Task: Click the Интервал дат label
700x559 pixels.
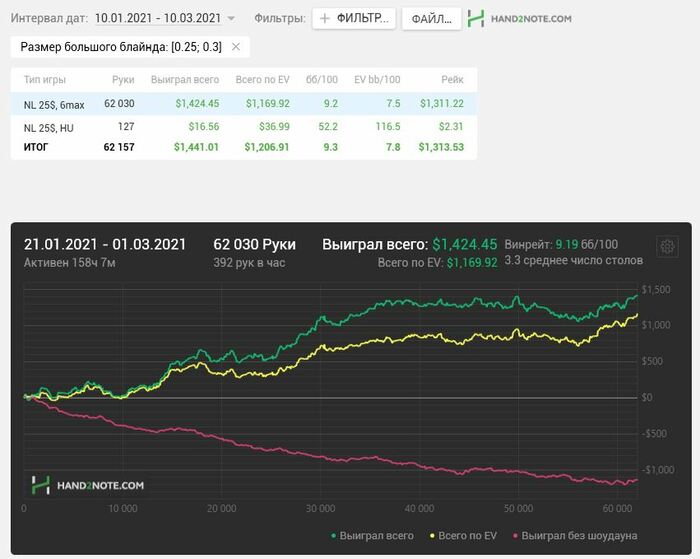Action: [x=49, y=18]
